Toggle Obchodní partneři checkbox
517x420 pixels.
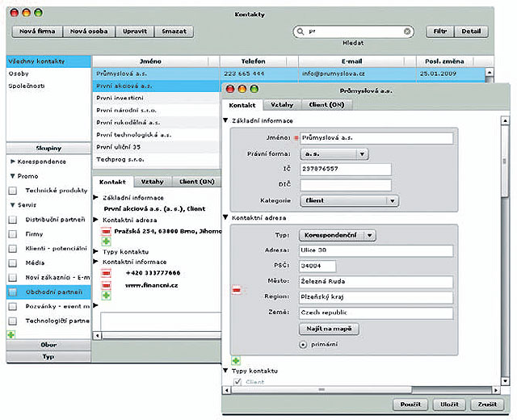13,292
